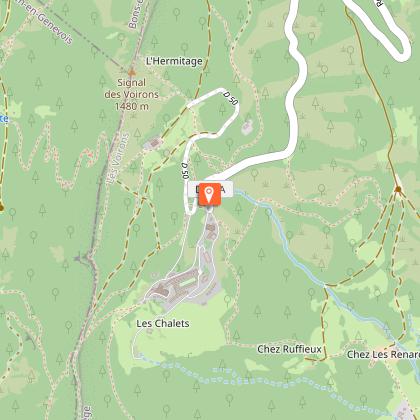This screenshot has width=420, height=420.
Task: Click the Chez Les Renards label
Action: click(x=383, y=354)
